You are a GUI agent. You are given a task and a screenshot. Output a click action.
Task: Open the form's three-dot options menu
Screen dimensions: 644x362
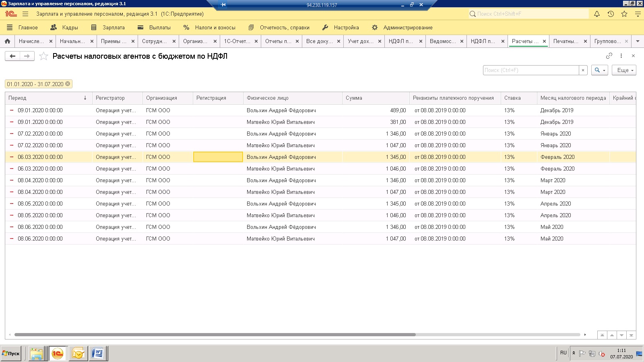point(621,56)
